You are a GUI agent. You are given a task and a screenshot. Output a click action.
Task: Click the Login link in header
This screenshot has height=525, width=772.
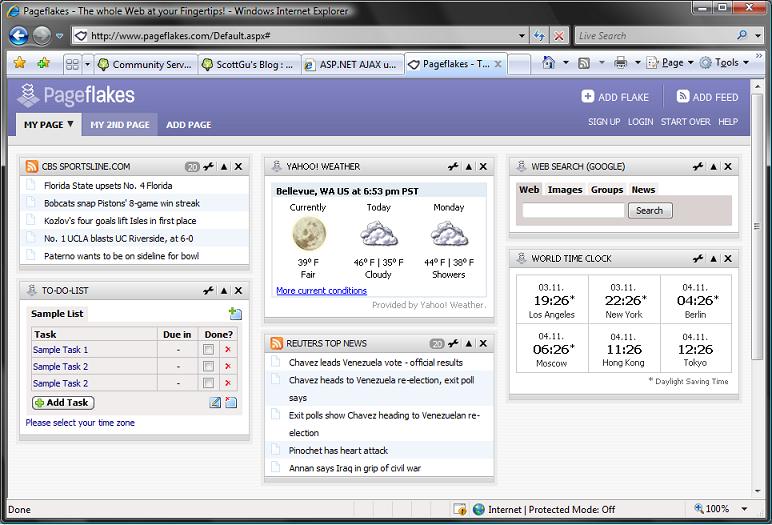point(640,122)
